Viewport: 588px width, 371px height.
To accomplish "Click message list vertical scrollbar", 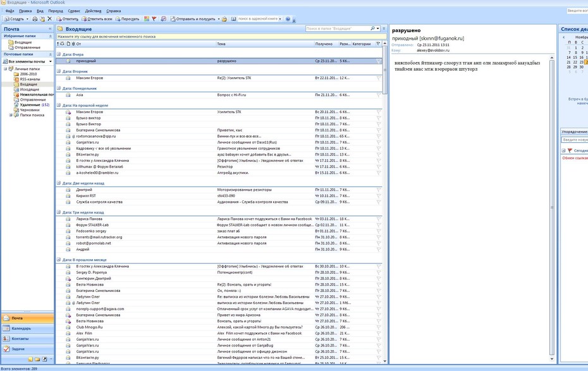I will click(x=385, y=71).
